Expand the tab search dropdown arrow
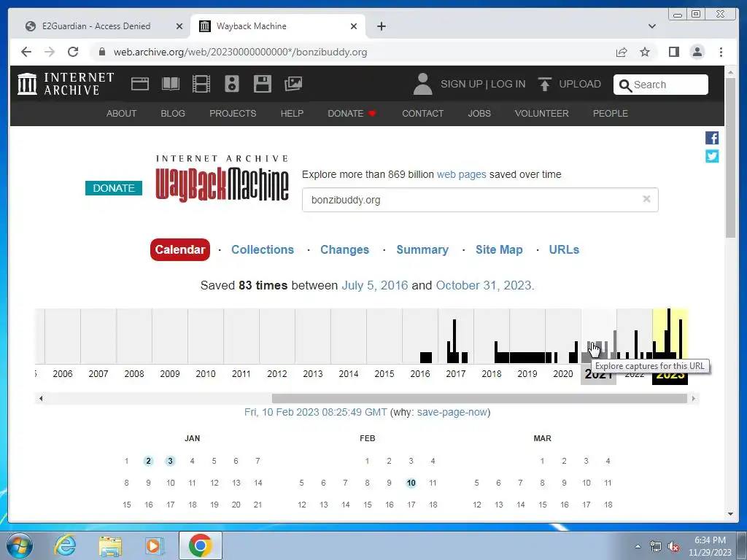This screenshot has width=747, height=560. pos(652,26)
